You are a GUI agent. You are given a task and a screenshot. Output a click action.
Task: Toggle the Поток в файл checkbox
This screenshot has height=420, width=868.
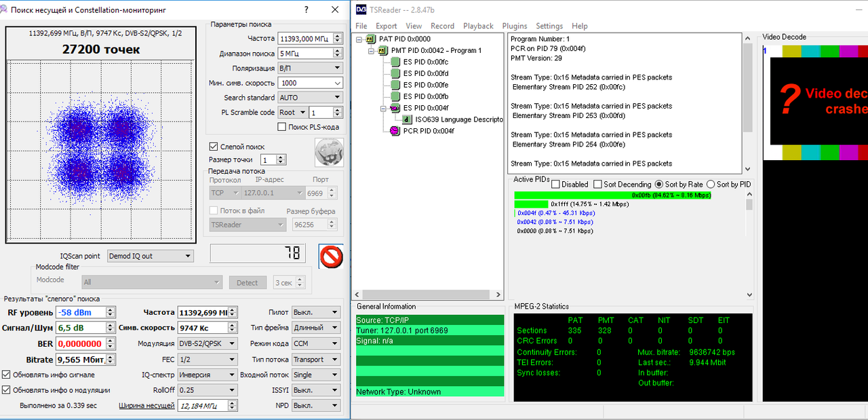click(x=214, y=210)
